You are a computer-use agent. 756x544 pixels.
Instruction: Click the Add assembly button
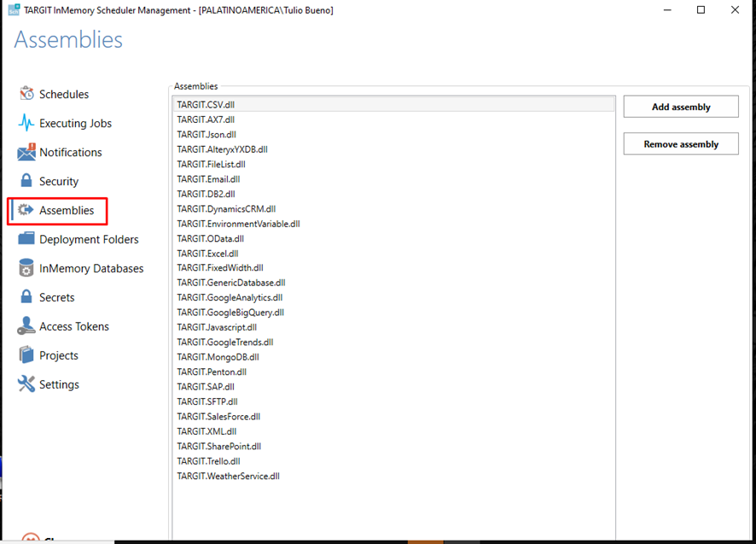681,107
